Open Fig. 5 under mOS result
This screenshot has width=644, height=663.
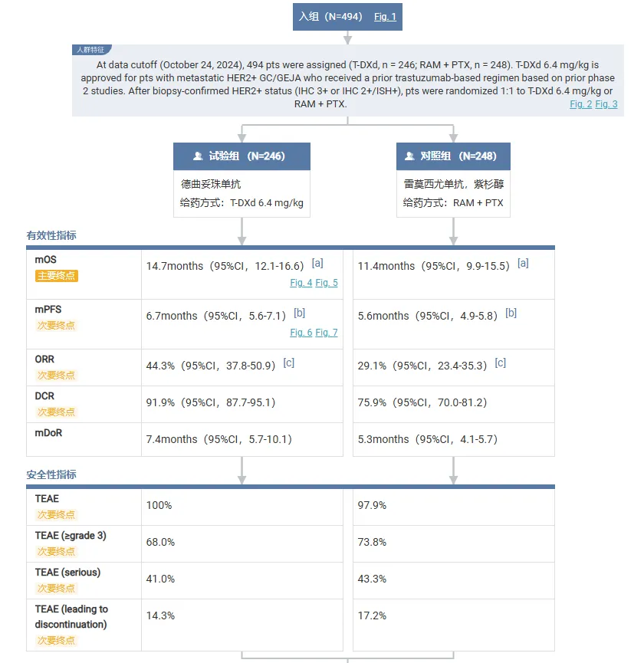(327, 283)
